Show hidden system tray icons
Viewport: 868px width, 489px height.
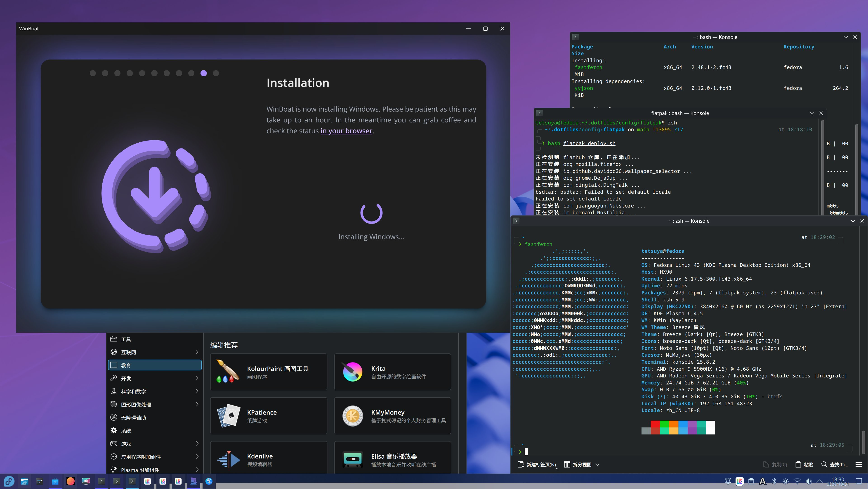point(819,481)
